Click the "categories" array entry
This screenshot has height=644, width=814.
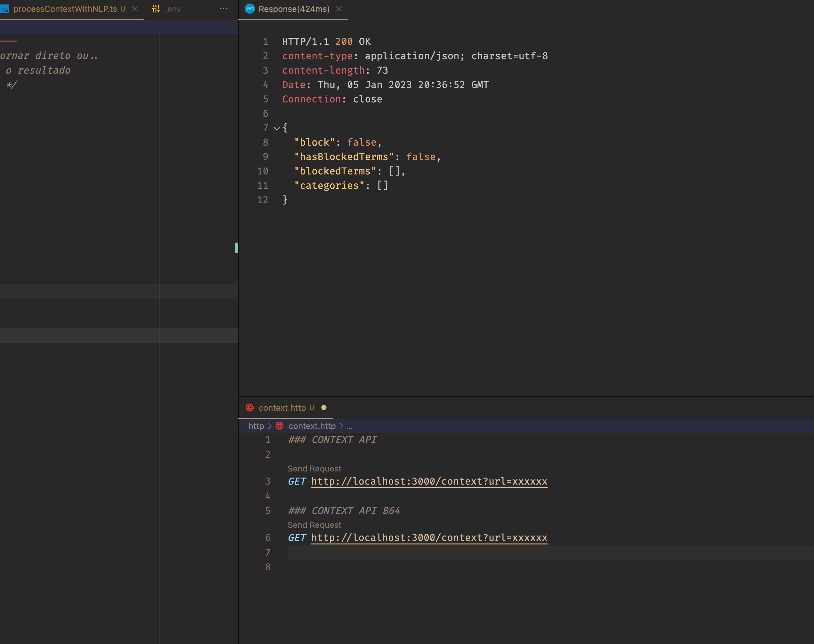341,186
